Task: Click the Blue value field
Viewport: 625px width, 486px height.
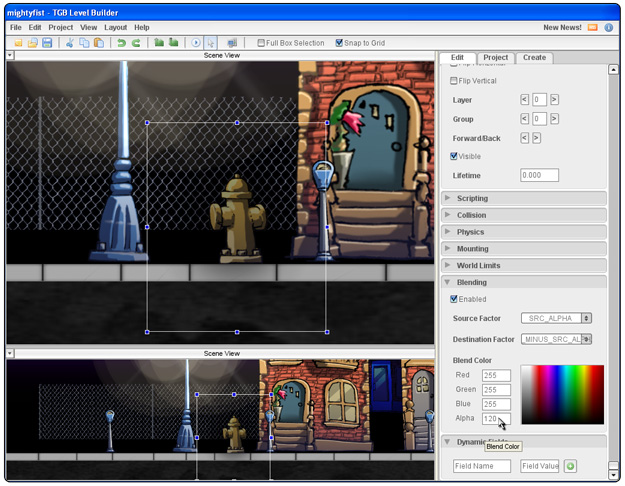Action: [496, 404]
